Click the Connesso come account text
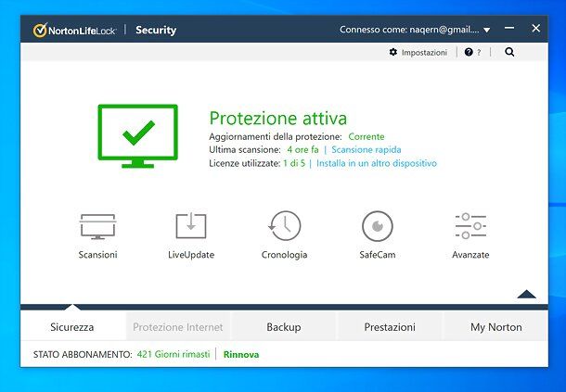The height and width of the screenshot is (392, 566). (409, 30)
